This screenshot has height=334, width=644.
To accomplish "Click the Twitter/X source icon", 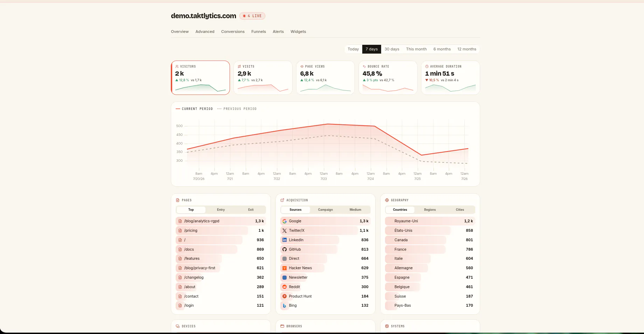I will pos(285,231).
